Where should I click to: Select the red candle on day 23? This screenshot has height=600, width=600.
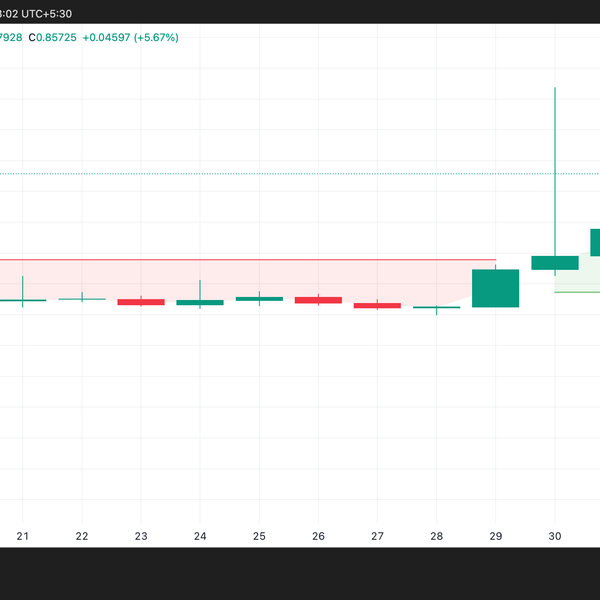coord(141,302)
